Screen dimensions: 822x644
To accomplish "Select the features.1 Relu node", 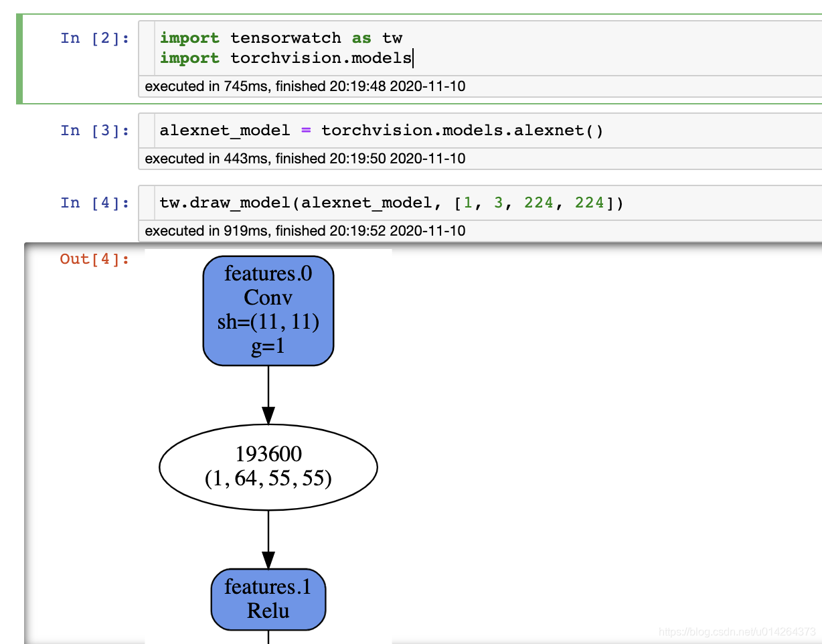I will [268, 599].
